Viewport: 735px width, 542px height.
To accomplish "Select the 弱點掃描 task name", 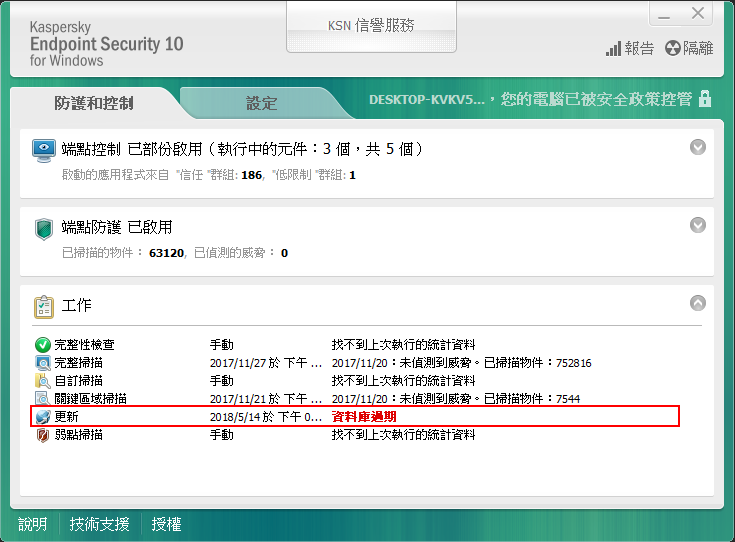I will pyautogui.click(x=78, y=435).
